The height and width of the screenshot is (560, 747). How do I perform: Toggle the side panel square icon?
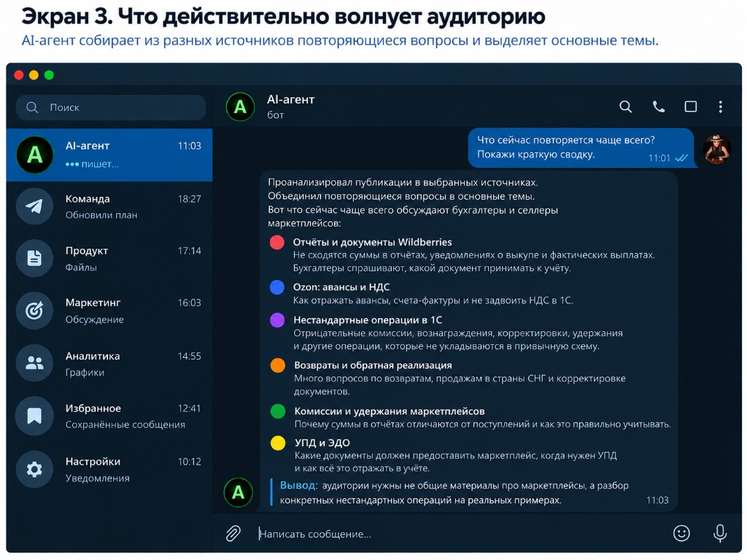click(x=691, y=106)
